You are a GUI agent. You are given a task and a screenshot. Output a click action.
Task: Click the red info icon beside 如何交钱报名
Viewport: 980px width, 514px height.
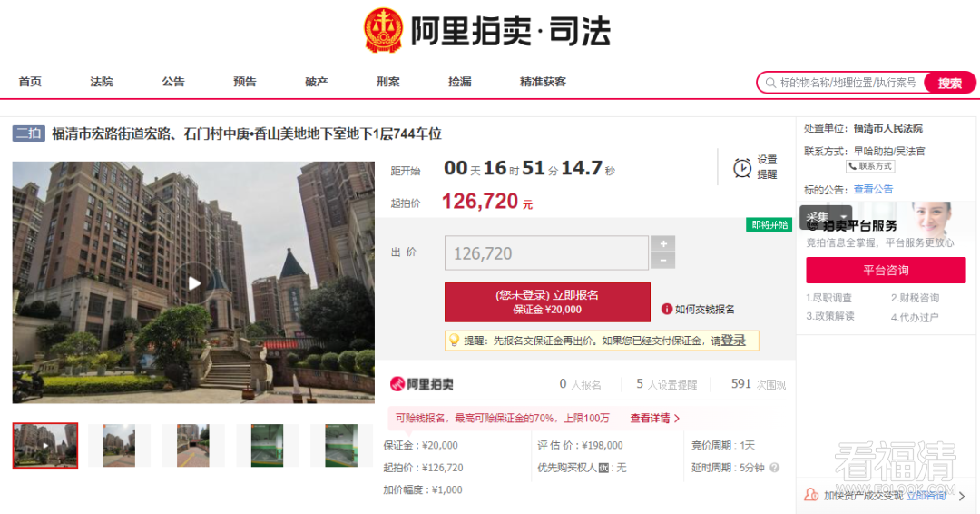[667, 309]
